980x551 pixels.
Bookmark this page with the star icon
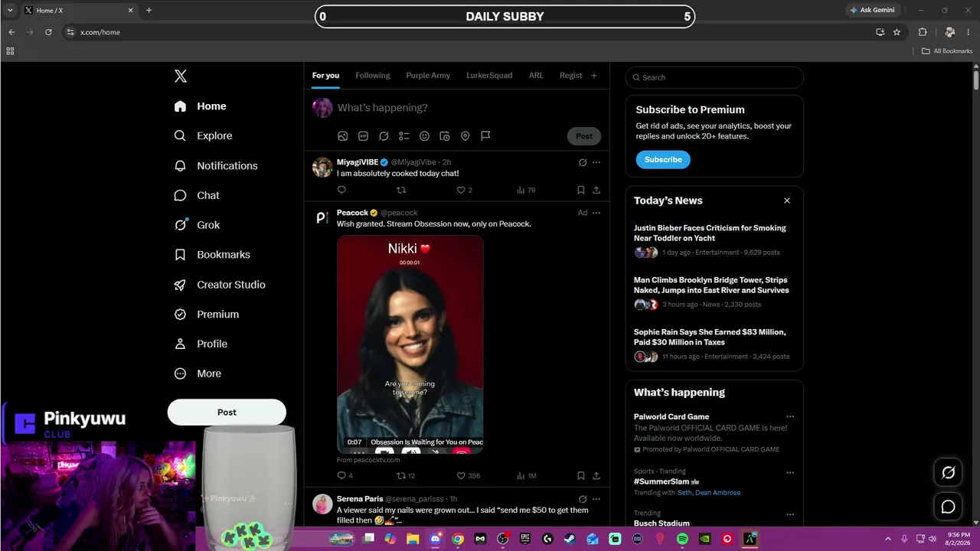[x=897, y=32]
